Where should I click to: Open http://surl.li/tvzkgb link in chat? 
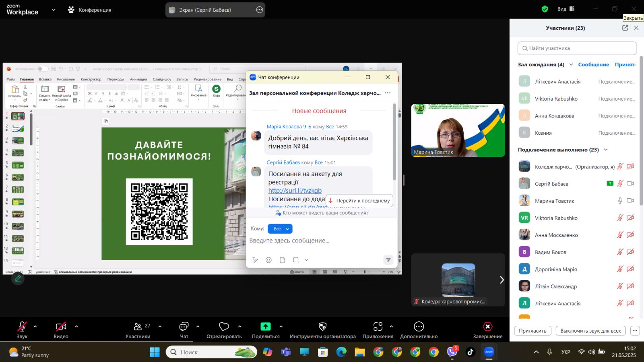(295, 191)
